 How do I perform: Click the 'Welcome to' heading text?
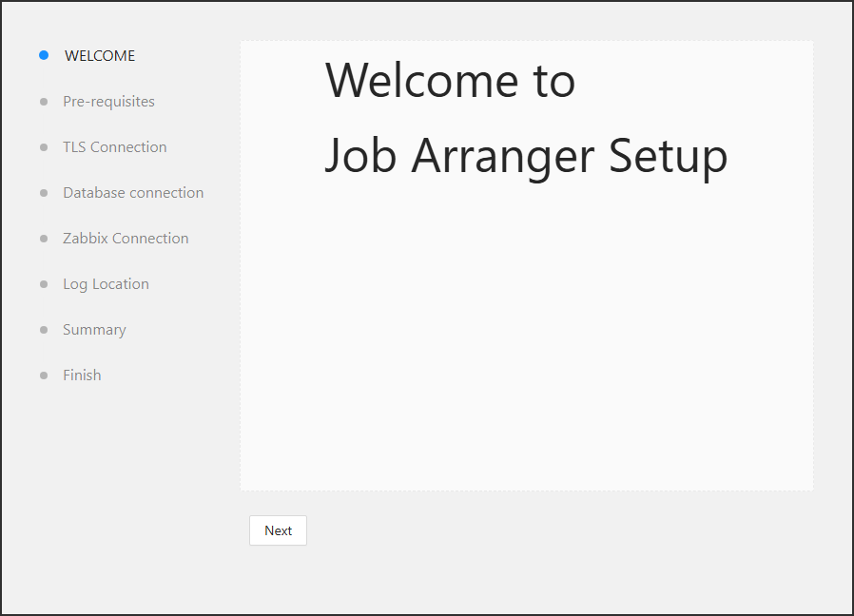[x=451, y=81]
